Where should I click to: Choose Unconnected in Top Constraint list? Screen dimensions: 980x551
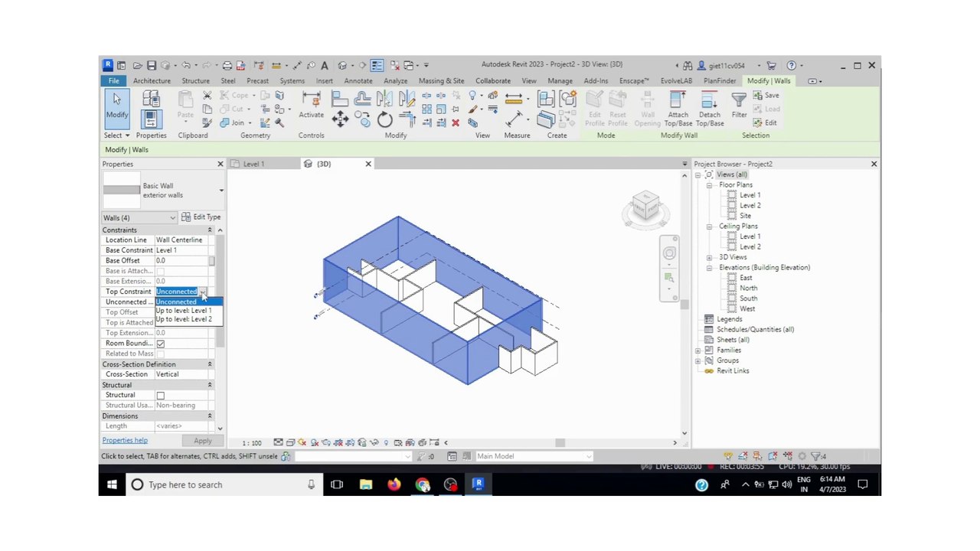click(188, 302)
